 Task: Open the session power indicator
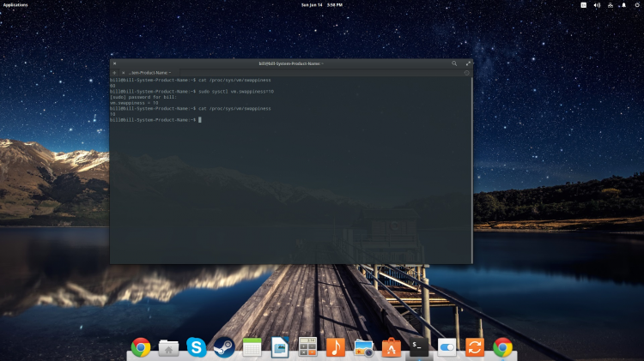click(x=637, y=5)
